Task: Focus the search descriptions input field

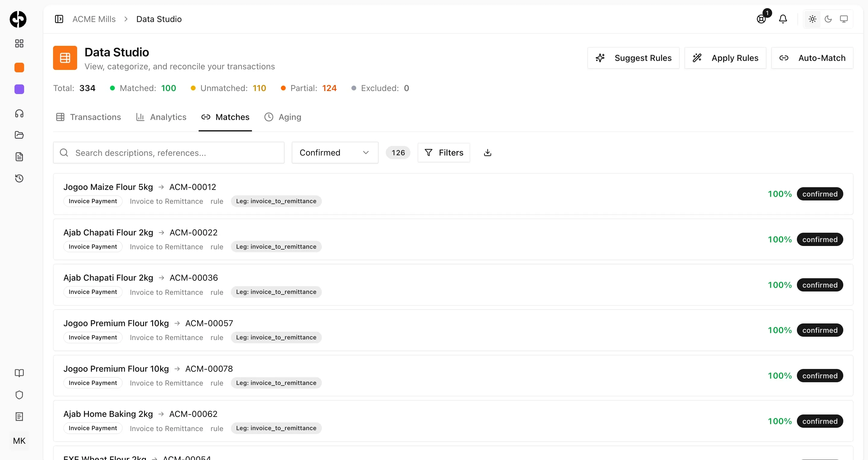Action: [169, 153]
